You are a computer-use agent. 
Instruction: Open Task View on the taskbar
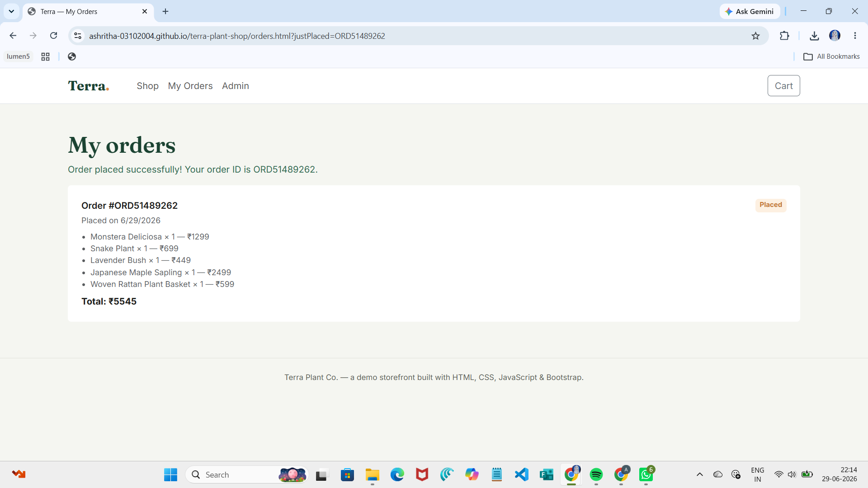[321, 474]
